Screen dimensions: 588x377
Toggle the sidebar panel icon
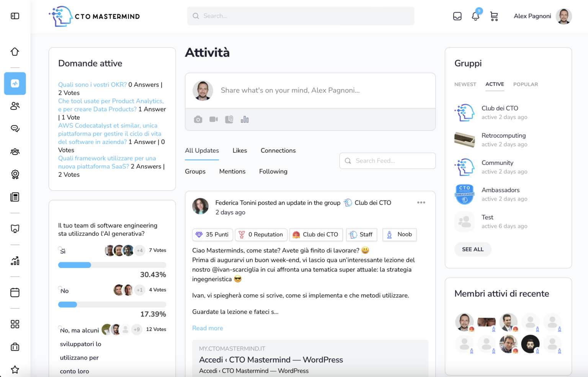point(15,16)
